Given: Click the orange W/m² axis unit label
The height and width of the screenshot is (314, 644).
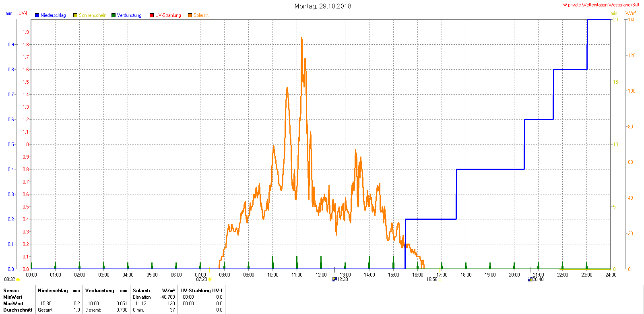Looking at the screenshot, I should pyautogui.click(x=631, y=13).
